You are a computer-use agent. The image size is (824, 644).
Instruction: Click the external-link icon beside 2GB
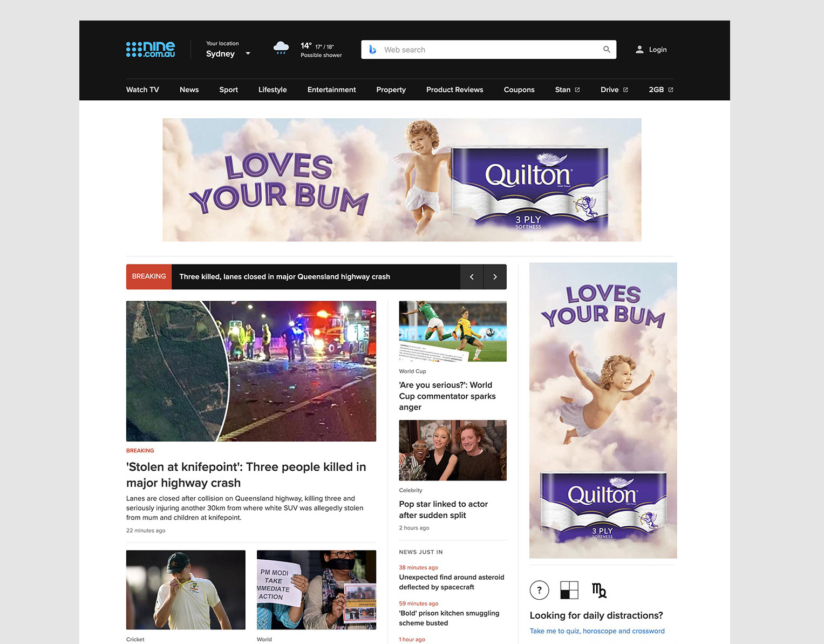point(671,90)
